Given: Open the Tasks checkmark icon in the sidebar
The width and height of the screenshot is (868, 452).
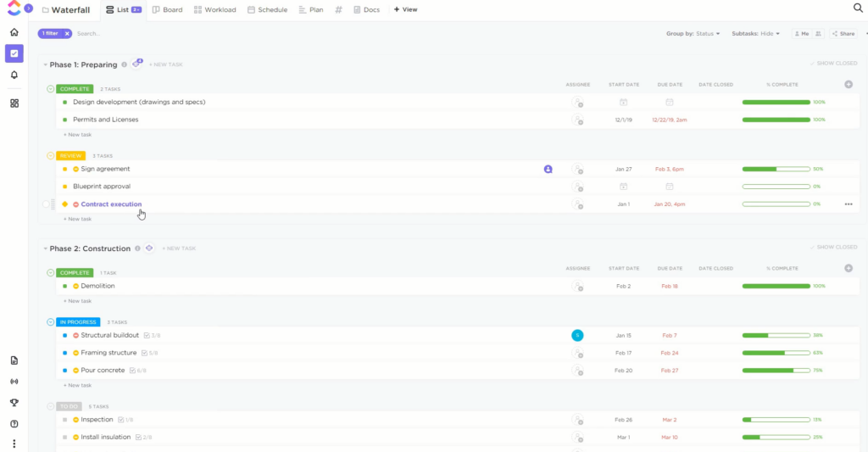Looking at the screenshot, I should pos(14,53).
